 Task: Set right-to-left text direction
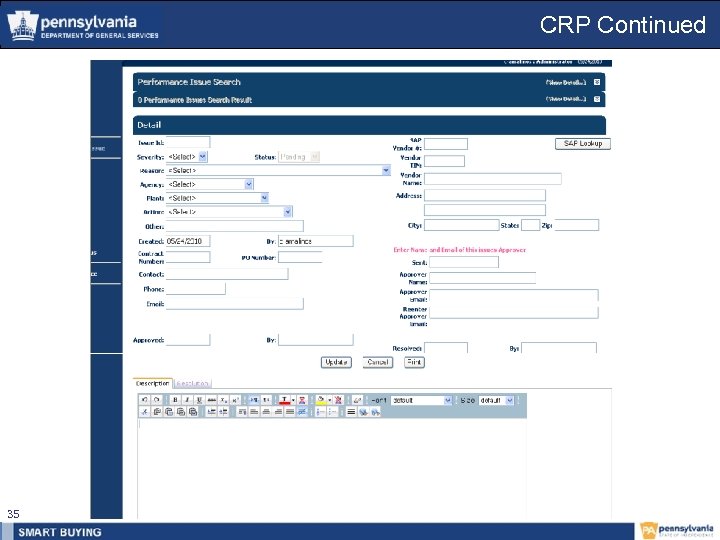click(266, 400)
